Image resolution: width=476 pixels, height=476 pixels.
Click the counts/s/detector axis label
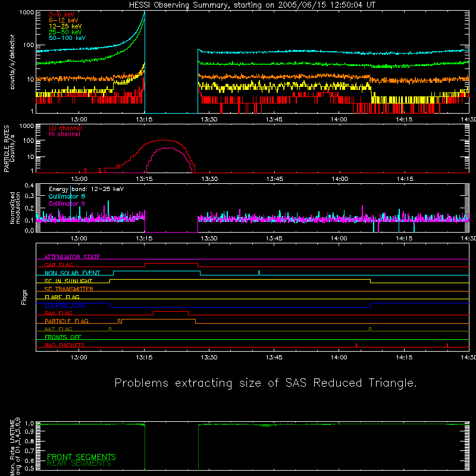click(x=12, y=62)
